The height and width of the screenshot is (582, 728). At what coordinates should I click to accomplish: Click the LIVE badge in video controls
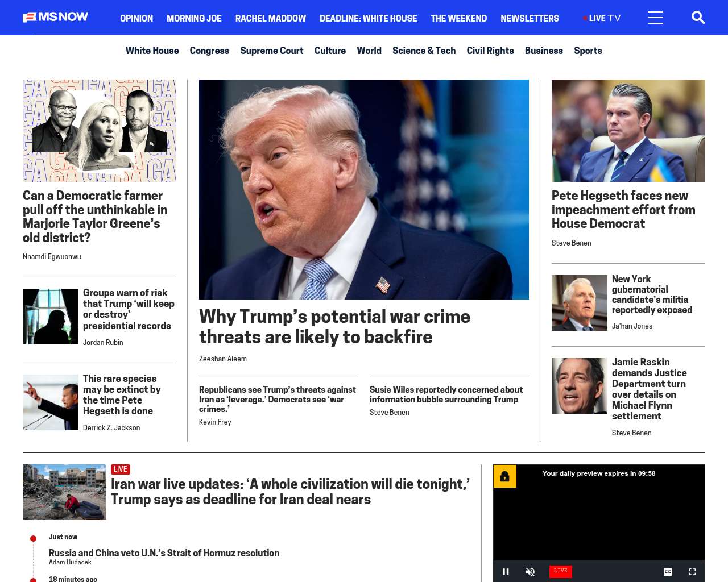560,571
